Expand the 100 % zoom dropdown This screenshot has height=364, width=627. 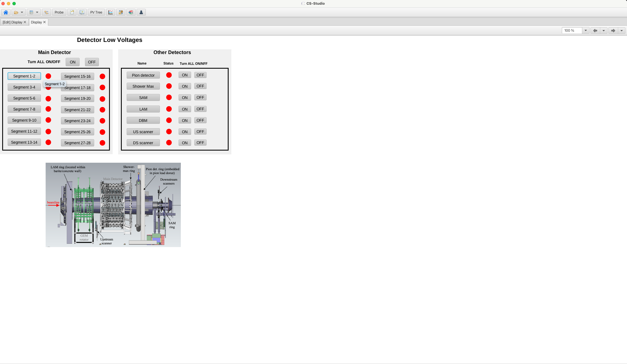tap(585, 31)
